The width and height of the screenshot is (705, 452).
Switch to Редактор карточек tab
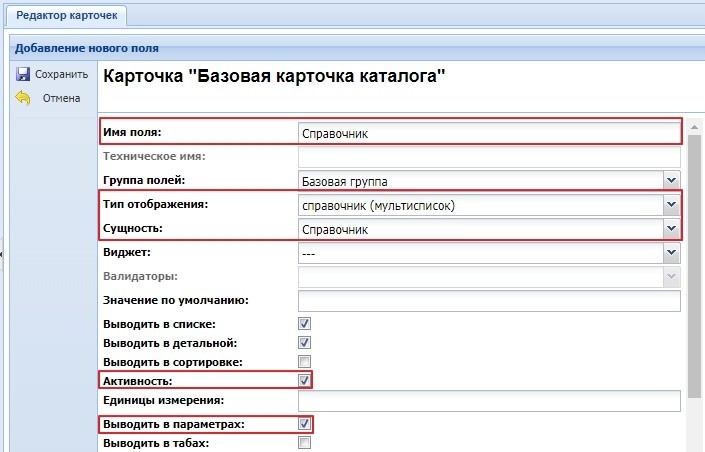pos(60,17)
